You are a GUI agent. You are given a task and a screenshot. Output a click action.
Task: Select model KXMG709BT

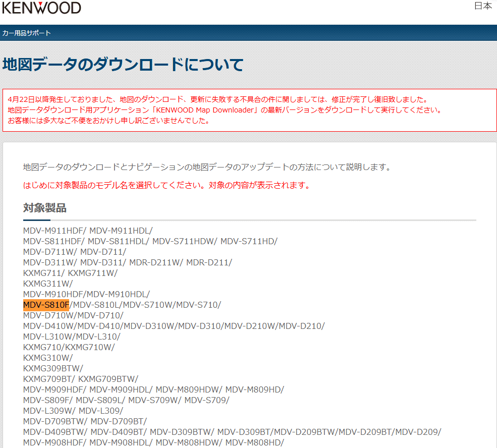[47, 379]
